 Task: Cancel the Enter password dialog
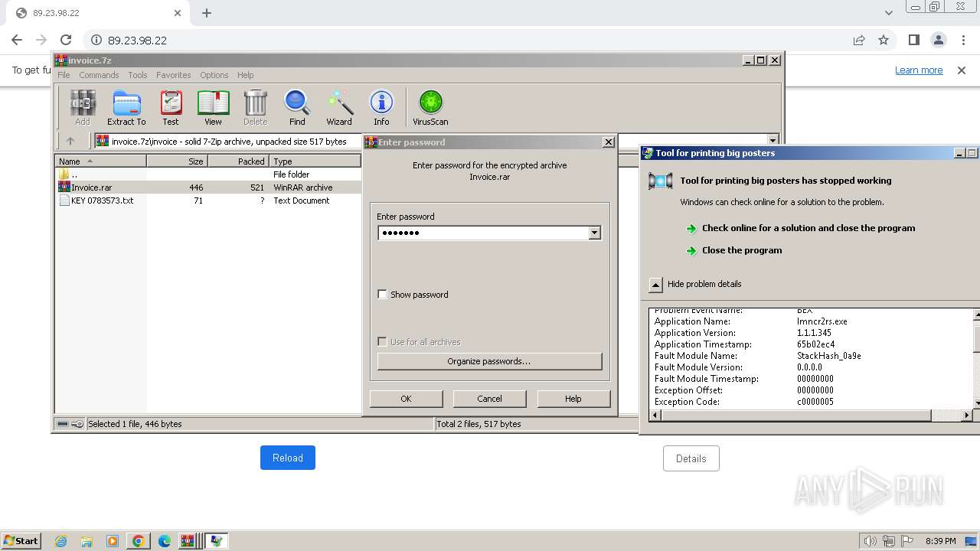click(489, 399)
